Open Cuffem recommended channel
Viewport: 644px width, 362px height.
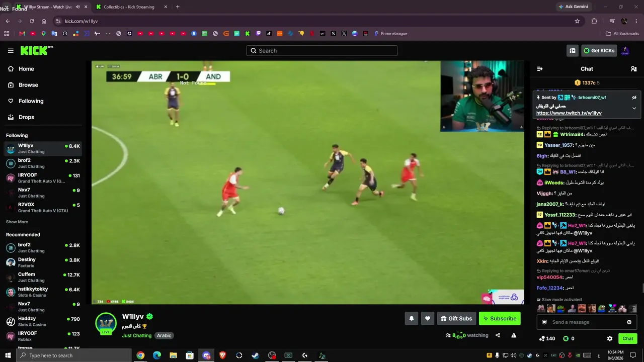(42, 277)
